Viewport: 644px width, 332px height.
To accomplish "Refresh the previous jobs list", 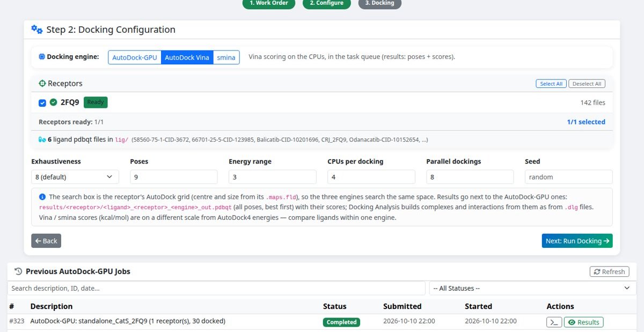I will pyautogui.click(x=609, y=271).
